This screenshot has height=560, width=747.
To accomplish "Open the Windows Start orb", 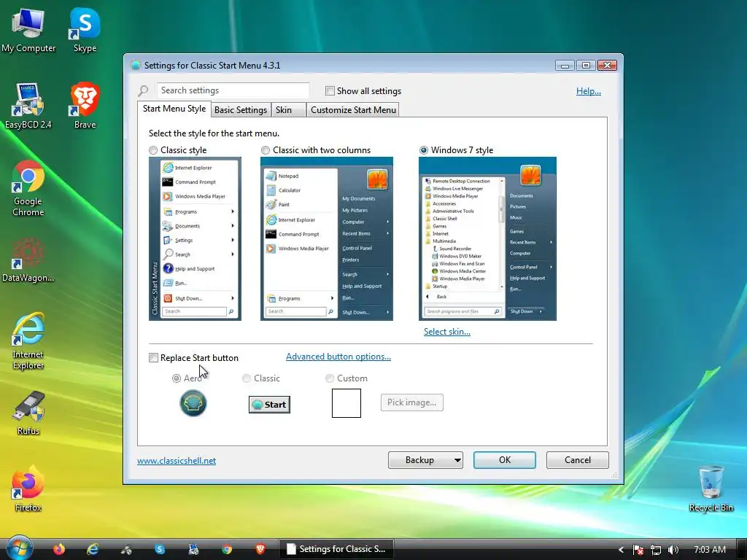I will [19, 548].
